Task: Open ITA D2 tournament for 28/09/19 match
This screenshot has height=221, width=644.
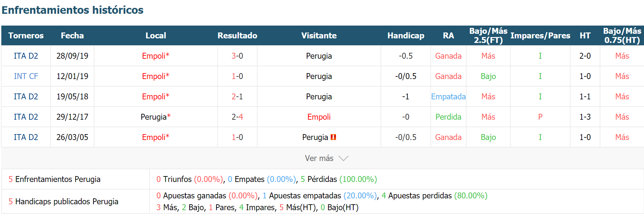Action: 26,56
